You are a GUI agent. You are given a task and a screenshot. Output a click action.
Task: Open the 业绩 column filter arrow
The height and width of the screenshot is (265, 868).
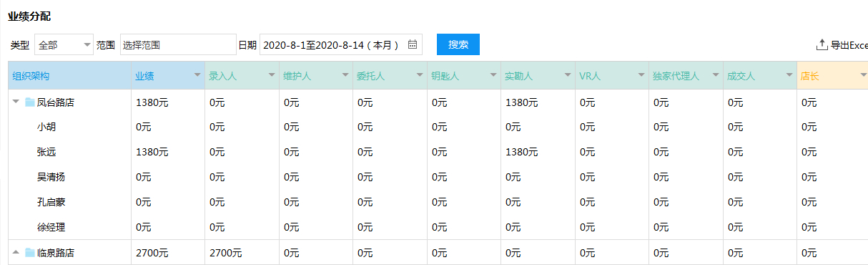click(x=197, y=75)
